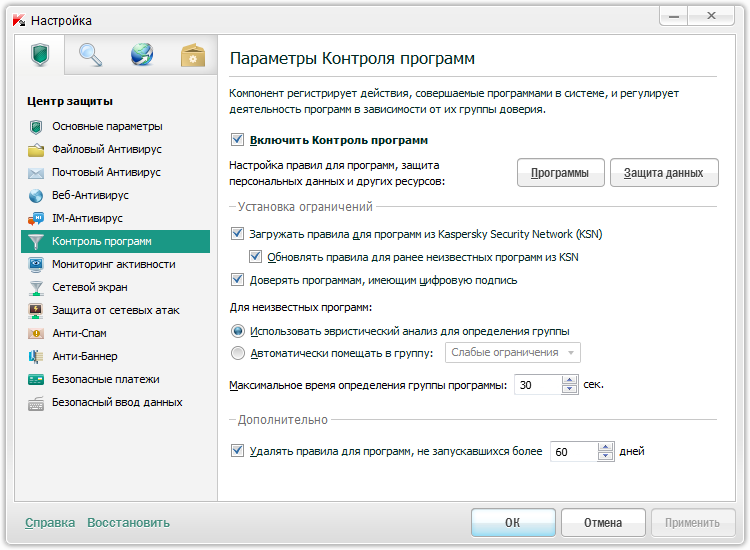
Task: Open the Update tab with globe icon
Action: point(142,55)
